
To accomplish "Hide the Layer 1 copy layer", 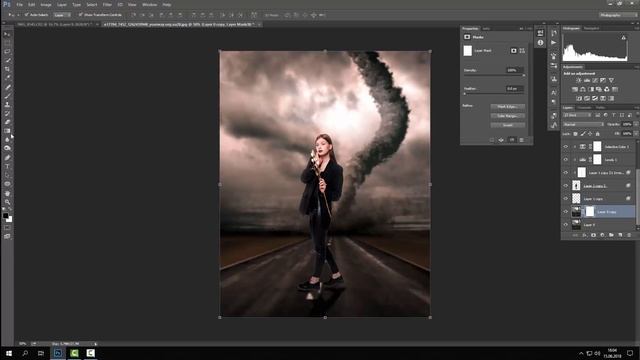I will (x=566, y=199).
